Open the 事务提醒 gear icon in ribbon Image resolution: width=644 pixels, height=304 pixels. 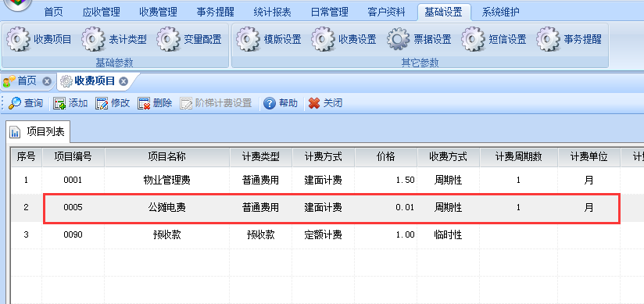tap(549, 39)
